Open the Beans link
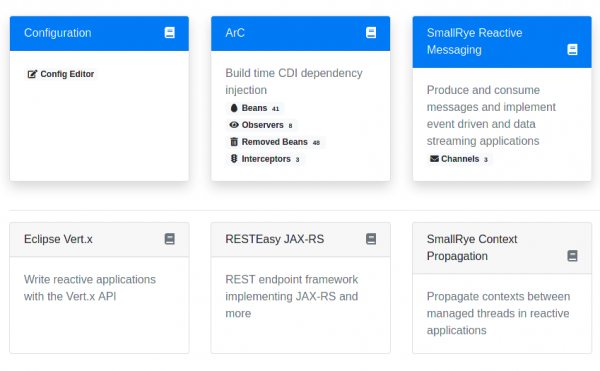Viewport: 600px width, 371px height. click(255, 108)
